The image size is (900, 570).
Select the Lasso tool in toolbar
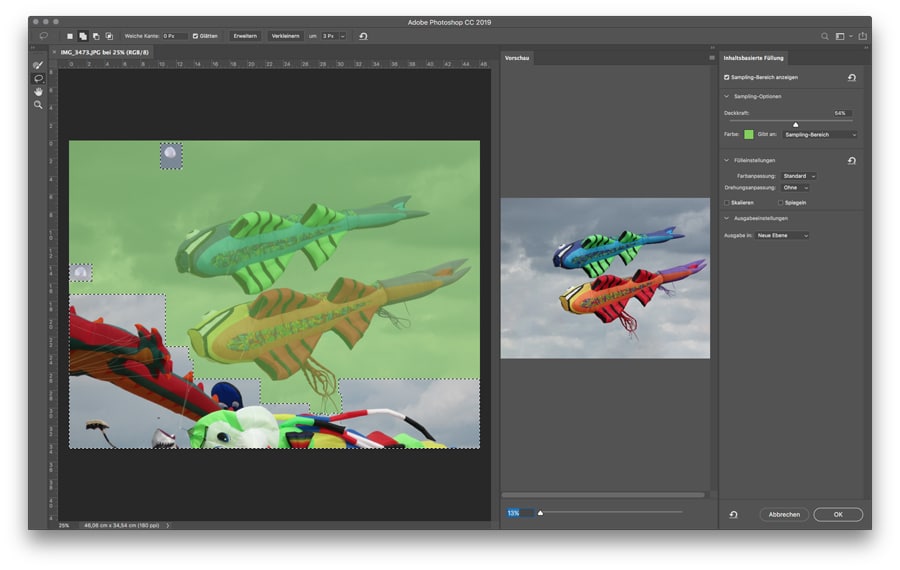pos(38,78)
